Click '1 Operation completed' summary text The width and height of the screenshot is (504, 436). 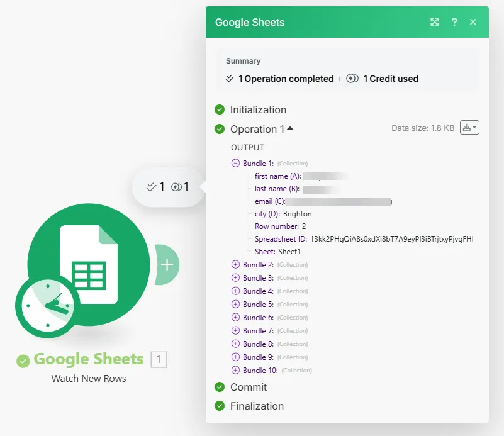tap(286, 79)
